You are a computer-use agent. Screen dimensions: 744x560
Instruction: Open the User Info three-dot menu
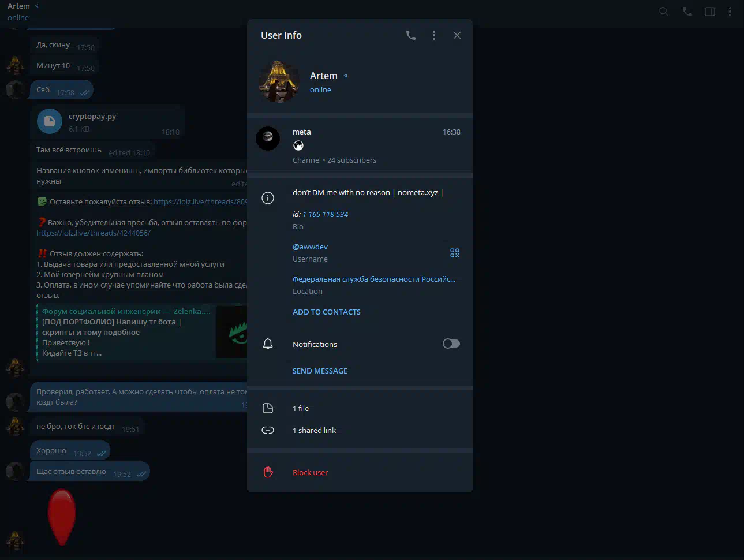pyautogui.click(x=434, y=35)
